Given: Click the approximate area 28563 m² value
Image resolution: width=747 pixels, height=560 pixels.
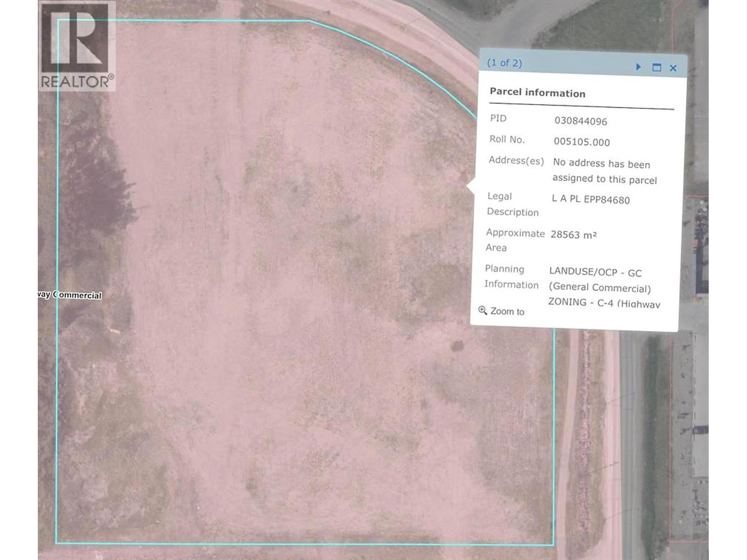Looking at the screenshot, I should (x=573, y=234).
